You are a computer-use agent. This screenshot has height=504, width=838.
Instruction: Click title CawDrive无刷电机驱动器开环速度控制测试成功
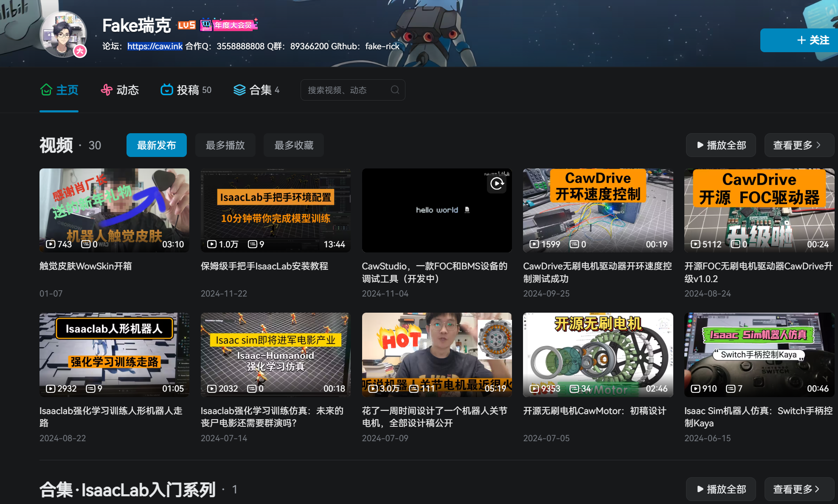tap(598, 272)
